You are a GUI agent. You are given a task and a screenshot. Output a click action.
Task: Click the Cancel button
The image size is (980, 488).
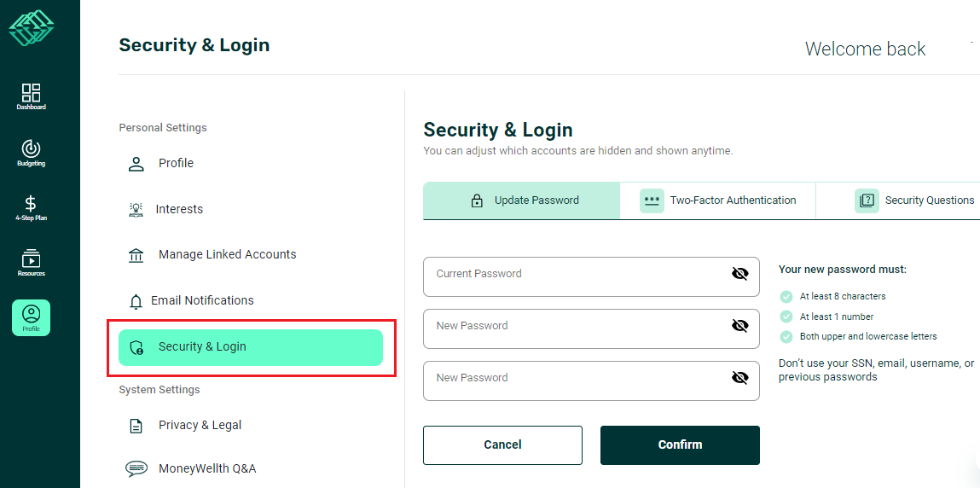coord(502,444)
